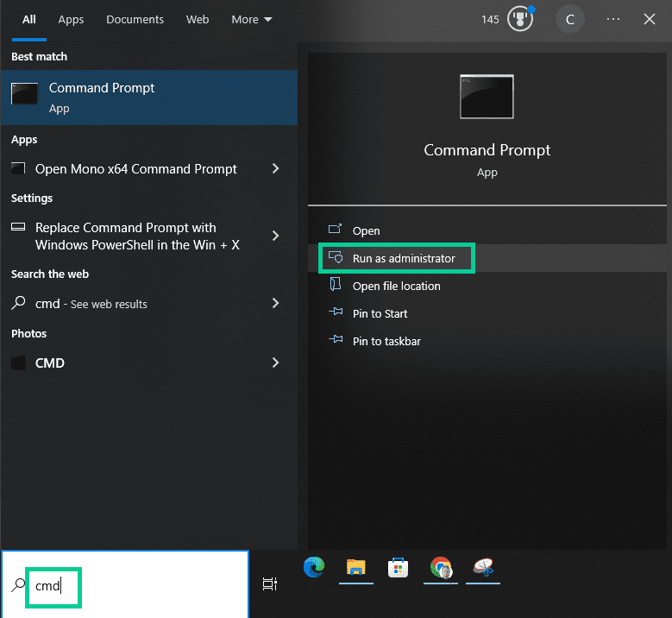The width and height of the screenshot is (672, 618).
Task: Open the Microsoft Rewards medal icon
Action: pos(519,19)
